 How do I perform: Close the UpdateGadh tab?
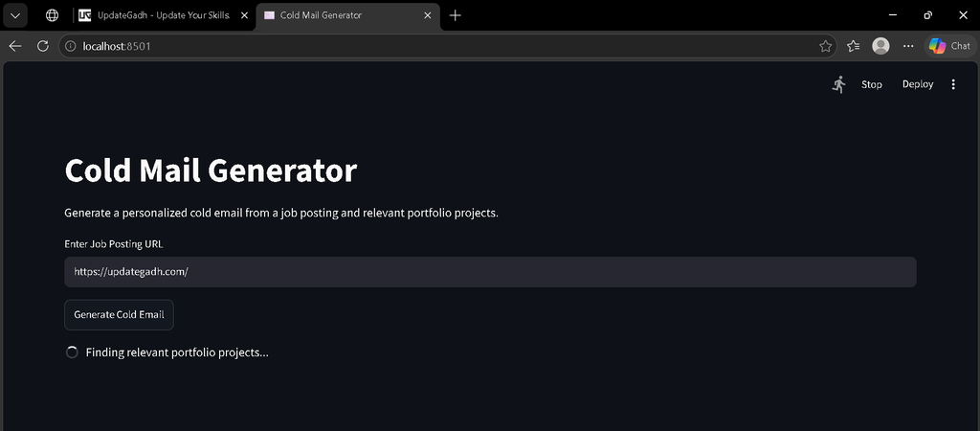coord(242,15)
